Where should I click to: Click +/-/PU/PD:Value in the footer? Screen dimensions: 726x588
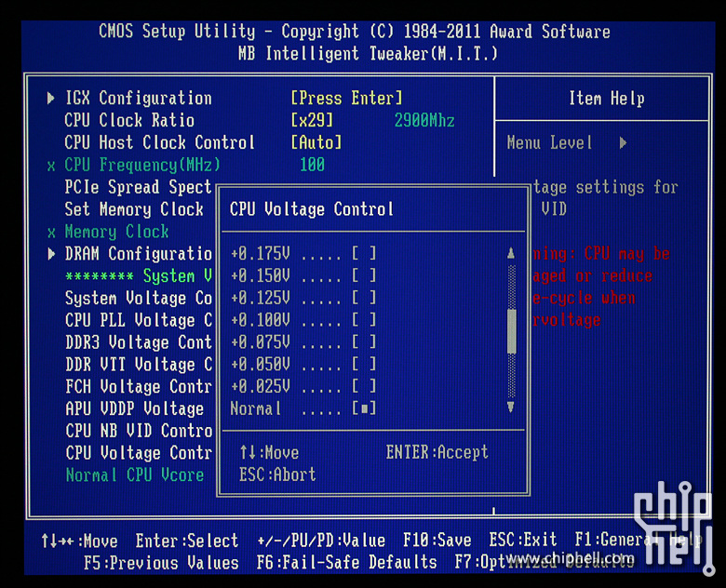coord(321,541)
